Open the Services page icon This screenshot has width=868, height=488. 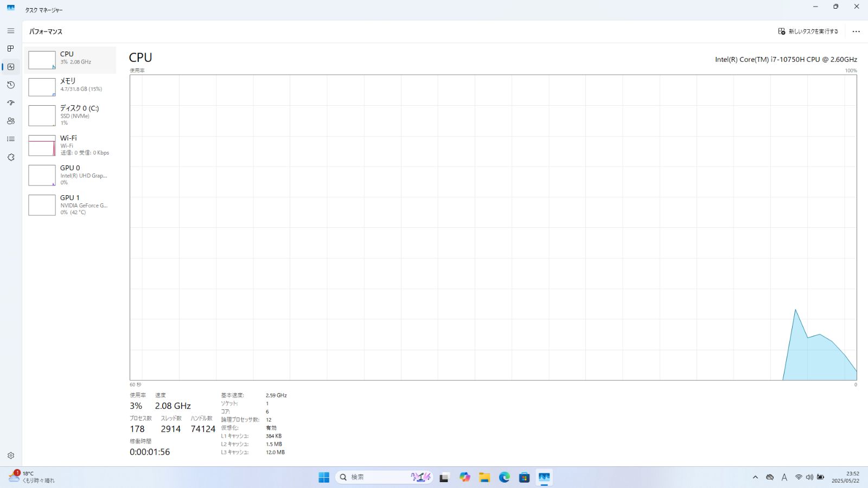[11, 157]
